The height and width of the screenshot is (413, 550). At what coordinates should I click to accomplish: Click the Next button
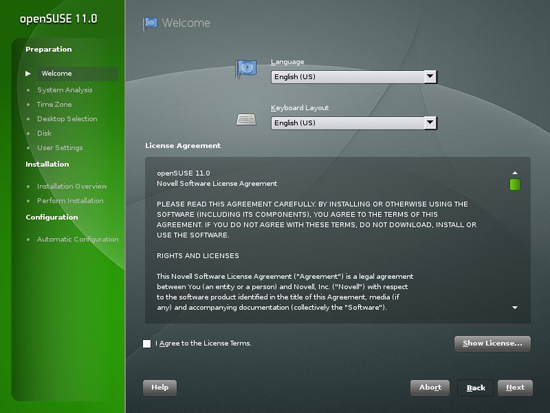515,388
